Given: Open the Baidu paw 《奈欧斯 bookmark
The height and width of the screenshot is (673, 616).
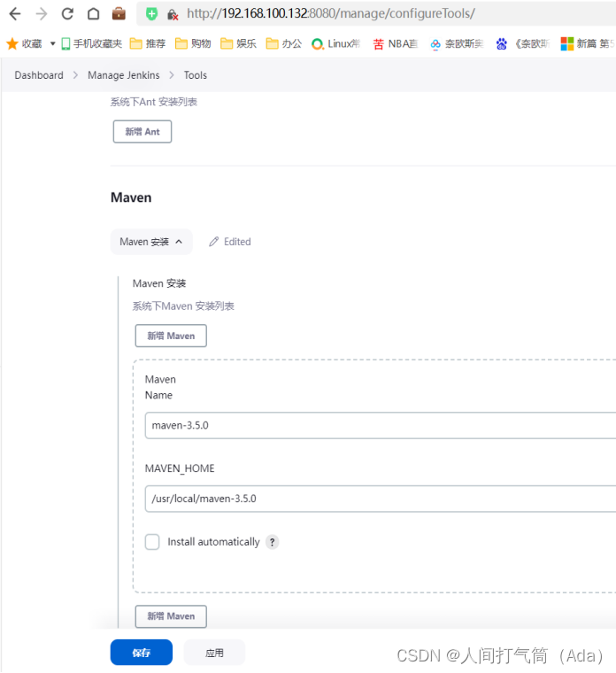Looking at the screenshot, I should click(x=523, y=43).
